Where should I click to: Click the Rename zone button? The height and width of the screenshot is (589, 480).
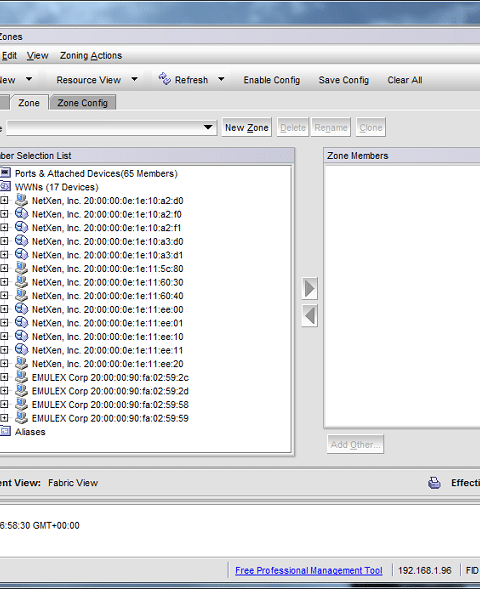click(331, 127)
